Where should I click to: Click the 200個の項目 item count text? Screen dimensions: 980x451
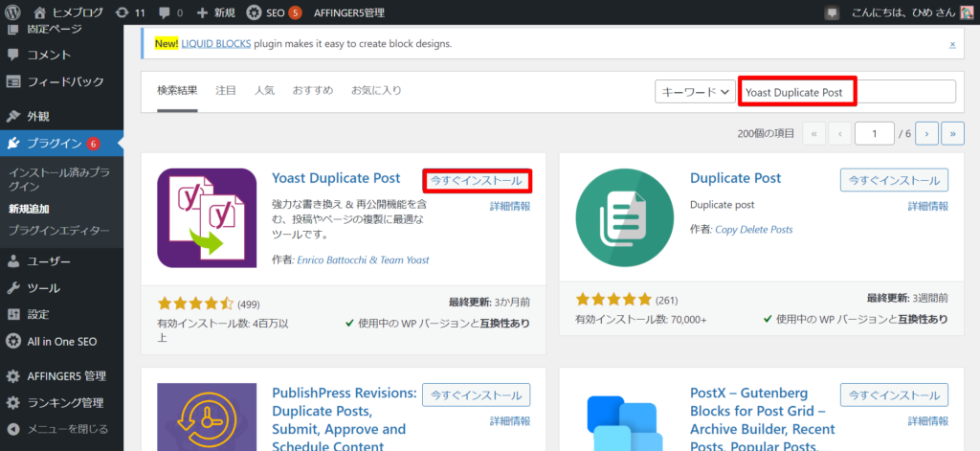[766, 133]
